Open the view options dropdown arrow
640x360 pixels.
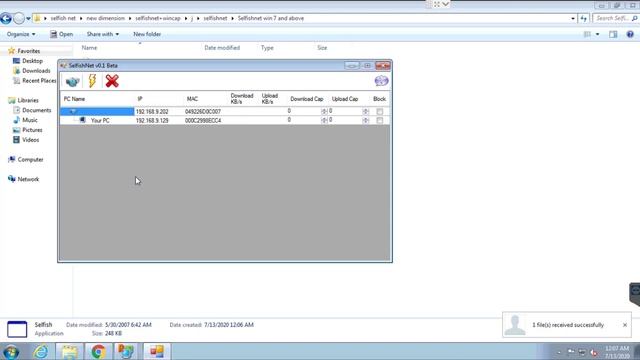(x=598, y=34)
